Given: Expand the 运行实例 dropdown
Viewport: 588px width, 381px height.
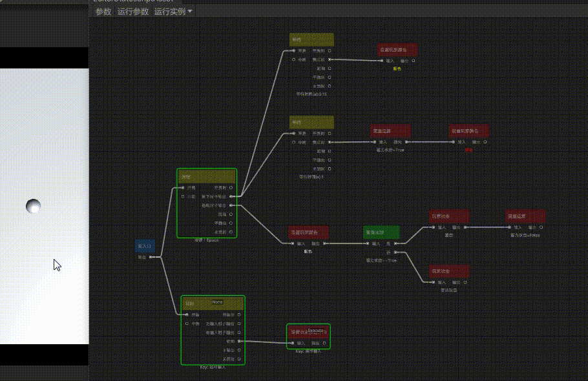Looking at the screenshot, I should [x=173, y=12].
